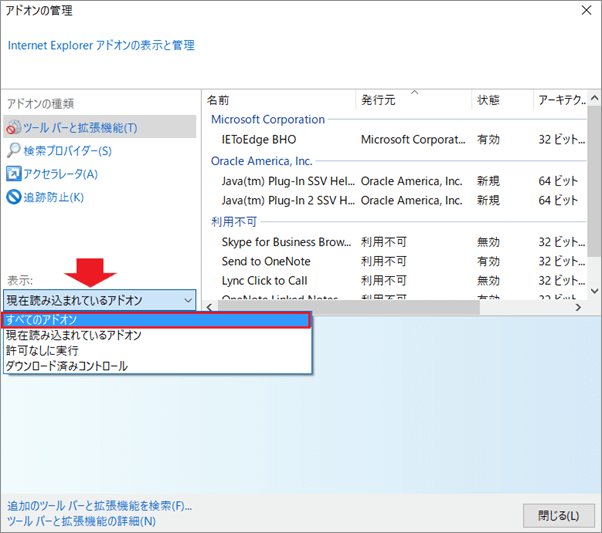Select the Send to OneNote add-on

[266, 262]
